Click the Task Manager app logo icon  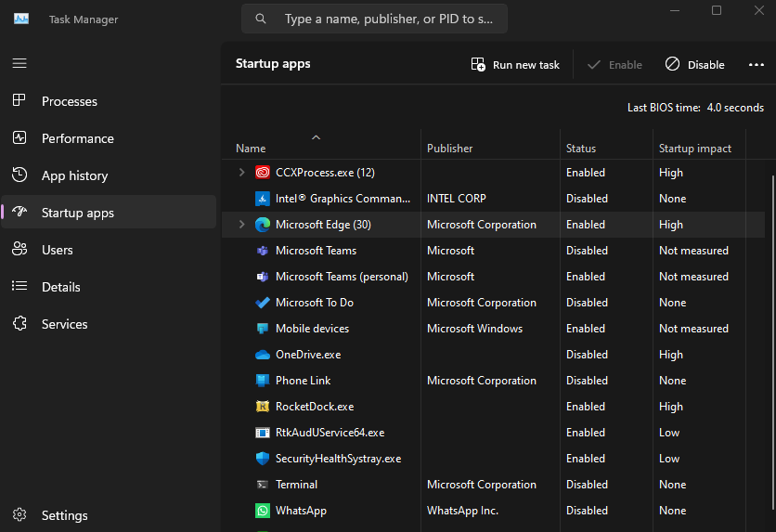(21, 19)
